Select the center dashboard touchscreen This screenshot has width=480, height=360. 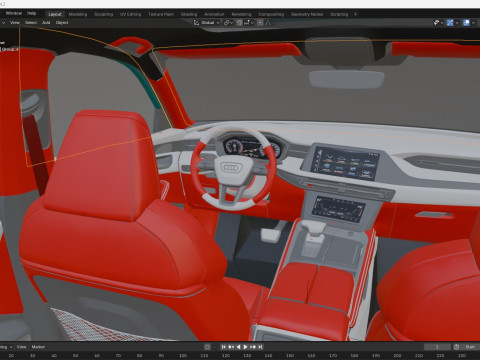point(345,162)
